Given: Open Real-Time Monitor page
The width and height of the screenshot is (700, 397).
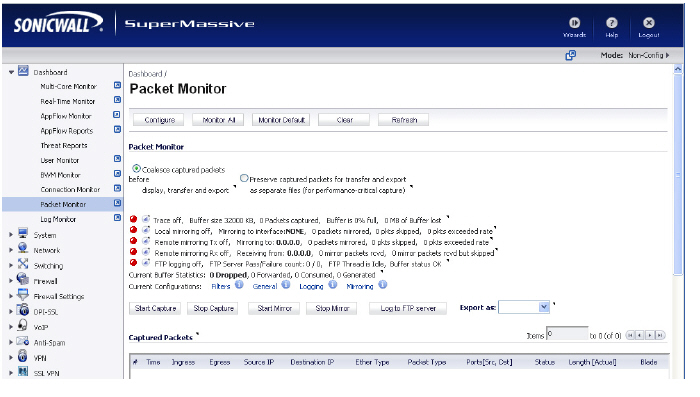Looking at the screenshot, I should [67, 101].
